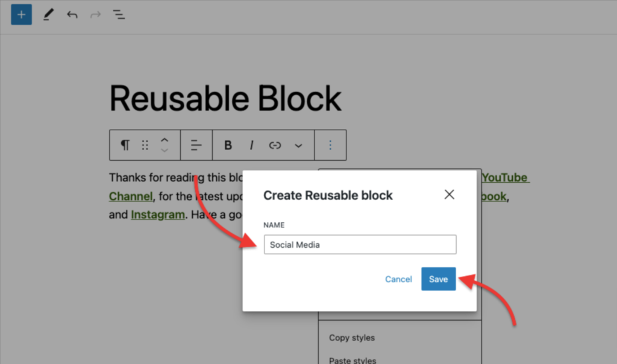
Task: Save the reusable block
Action: [x=439, y=279]
